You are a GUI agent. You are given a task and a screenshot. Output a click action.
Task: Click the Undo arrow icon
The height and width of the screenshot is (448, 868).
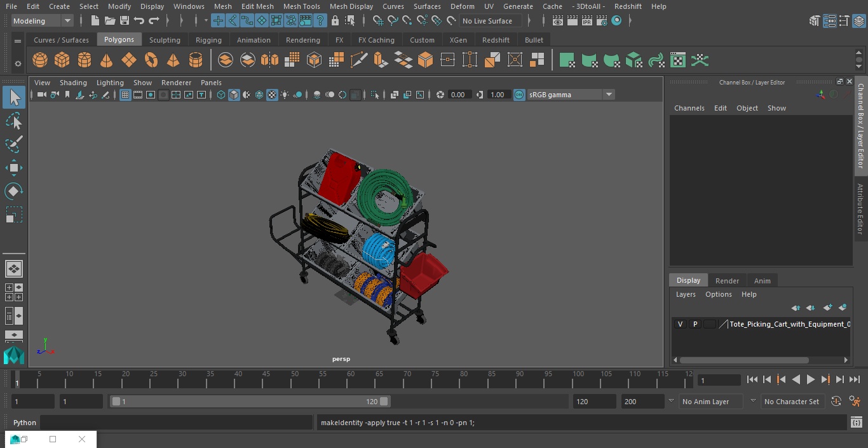(x=139, y=21)
